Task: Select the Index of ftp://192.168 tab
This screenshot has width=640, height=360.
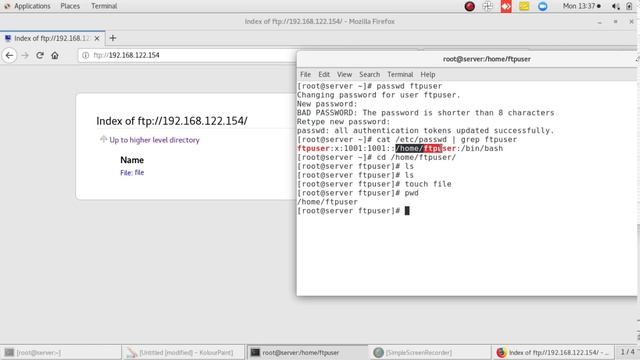Action: pyautogui.click(x=52, y=38)
